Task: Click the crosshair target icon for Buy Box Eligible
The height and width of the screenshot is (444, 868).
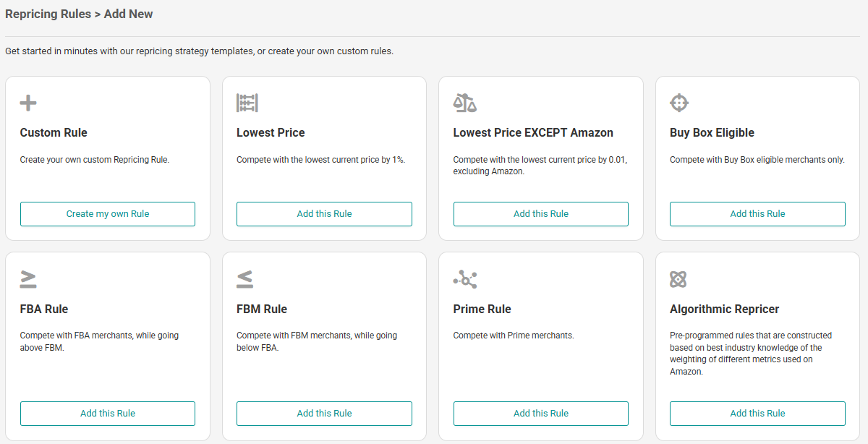Action: click(679, 103)
